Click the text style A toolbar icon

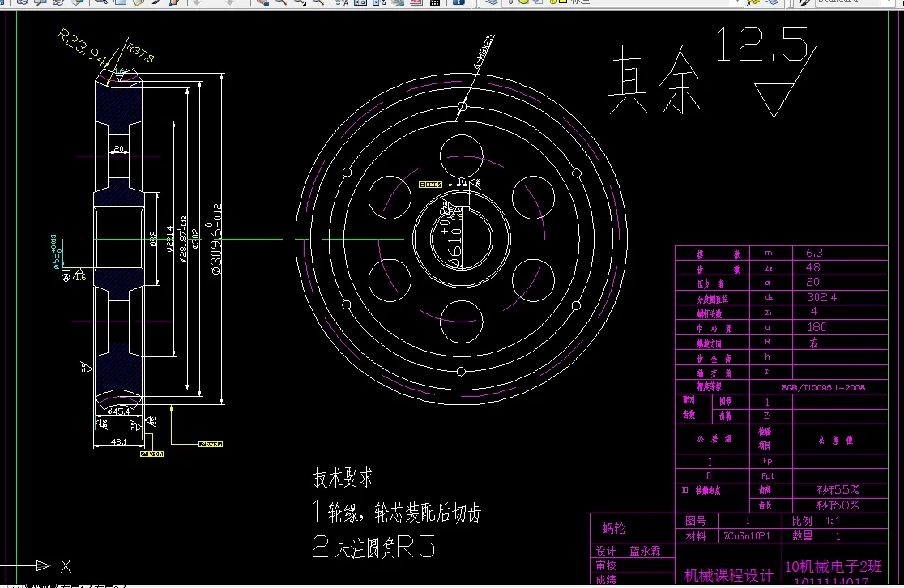click(342, 5)
